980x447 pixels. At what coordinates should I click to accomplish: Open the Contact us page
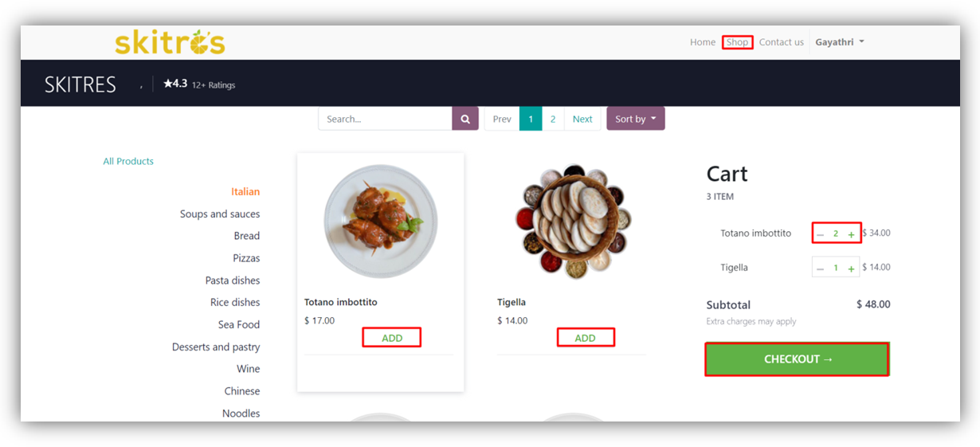coord(781,42)
